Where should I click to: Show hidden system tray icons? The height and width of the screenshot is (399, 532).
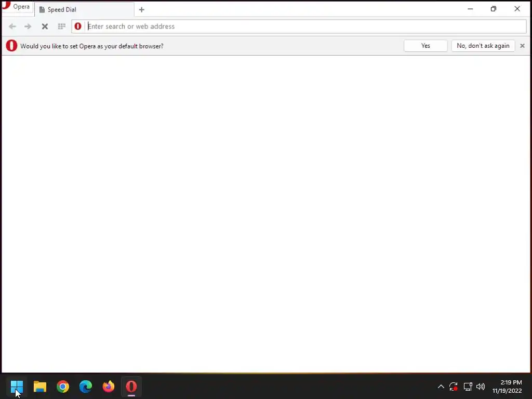tap(441, 387)
